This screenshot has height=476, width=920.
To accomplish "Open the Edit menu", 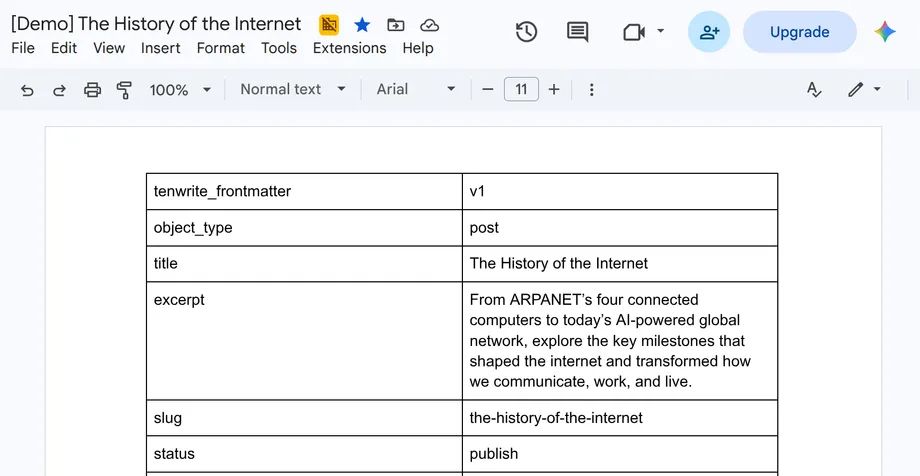I will click(64, 48).
